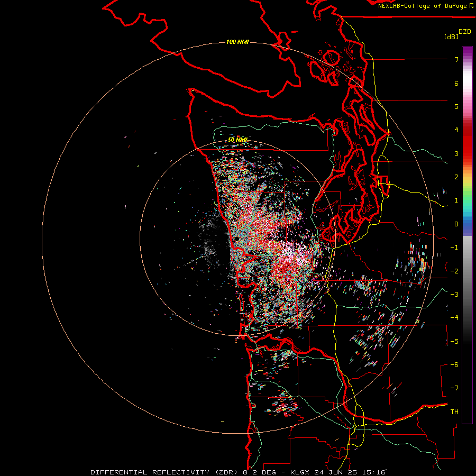This screenshot has height=476, width=476.
Task: Click the red band of the ZDR color bar
Action: coord(467,143)
